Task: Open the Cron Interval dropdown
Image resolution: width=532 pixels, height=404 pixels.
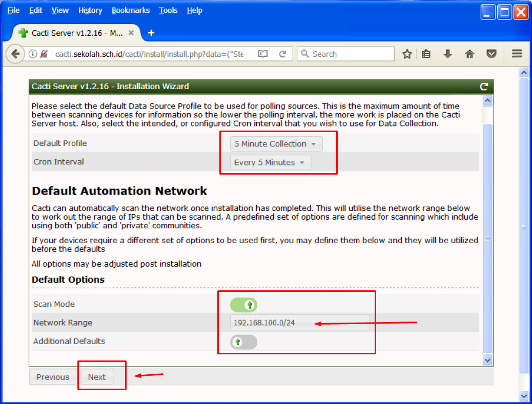Action: click(270, 162)
